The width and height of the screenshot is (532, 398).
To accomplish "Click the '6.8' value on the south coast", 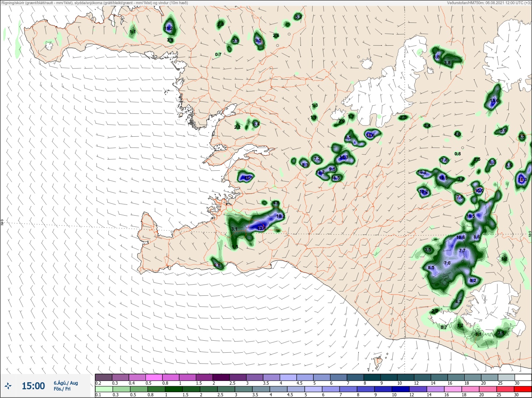I will coord(217,265).
